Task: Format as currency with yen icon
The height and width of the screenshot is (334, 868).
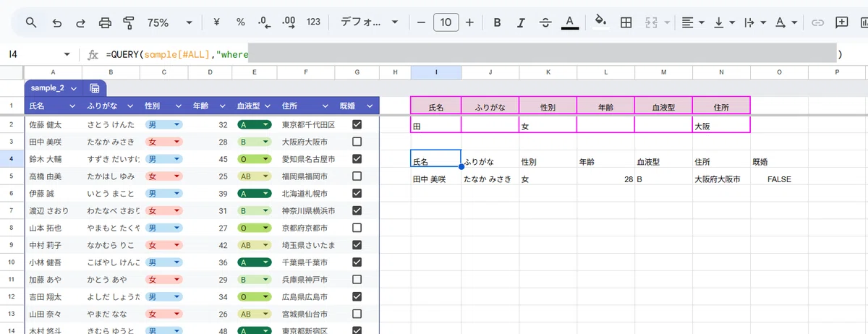Action: pos(217,22)
